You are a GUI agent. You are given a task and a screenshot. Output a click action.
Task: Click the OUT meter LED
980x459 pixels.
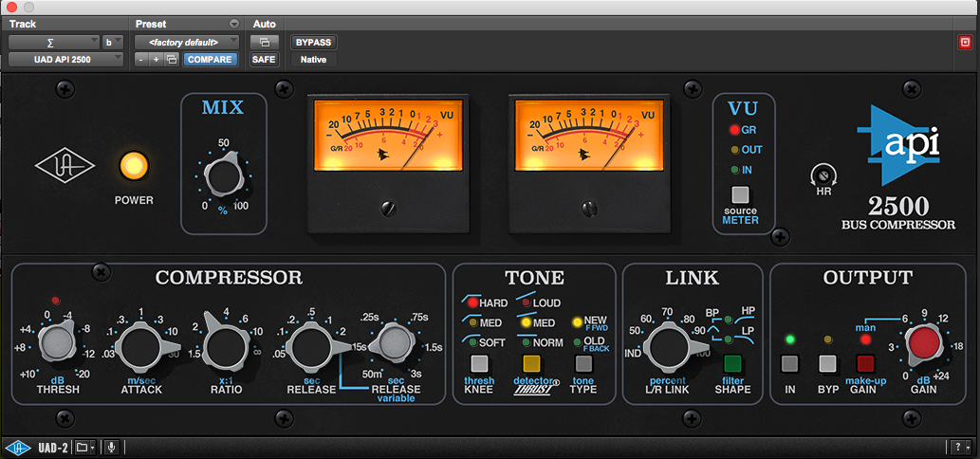pos(734,150)
